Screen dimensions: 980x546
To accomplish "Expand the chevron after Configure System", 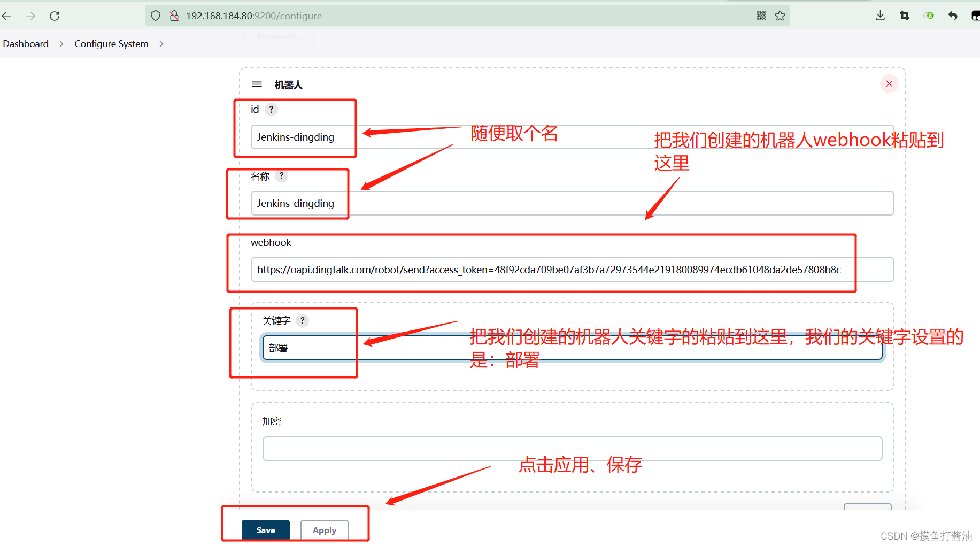I will (x=161, y=44).
